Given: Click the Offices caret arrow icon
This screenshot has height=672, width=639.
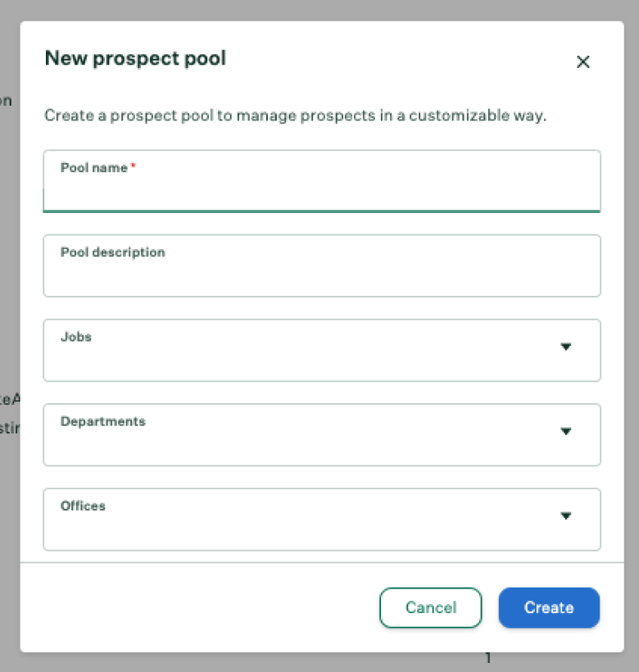Looking at the screenshot, I should (x=566, y=515).
